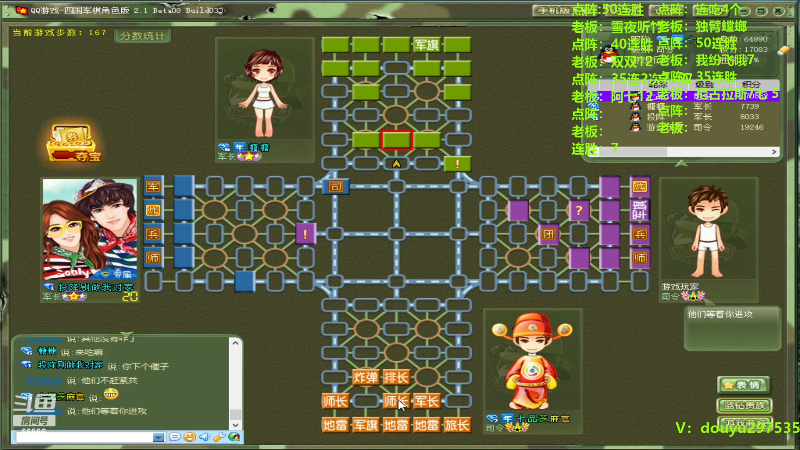The height and width of the screenshot is (450, 800).
Task: Select the orange 排长 piece
Action: pyautogui.click(x=396, y=378)
